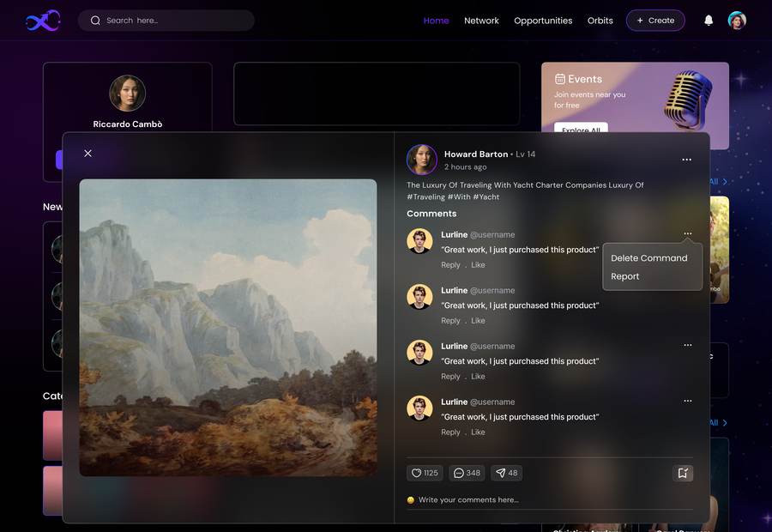
Task: Open the 348 comments counter
Action: pyautogui.click(x=467, y=473)
